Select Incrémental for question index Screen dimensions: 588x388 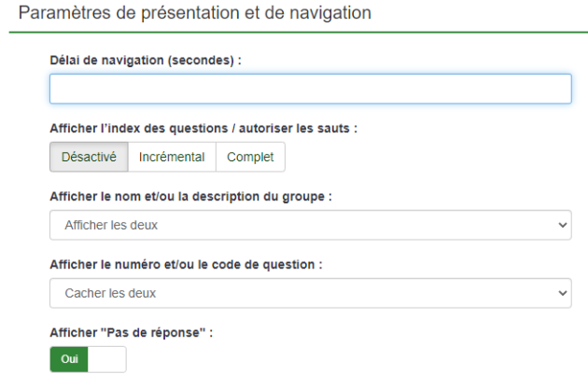pyautogui.click(x=172, y=157)
